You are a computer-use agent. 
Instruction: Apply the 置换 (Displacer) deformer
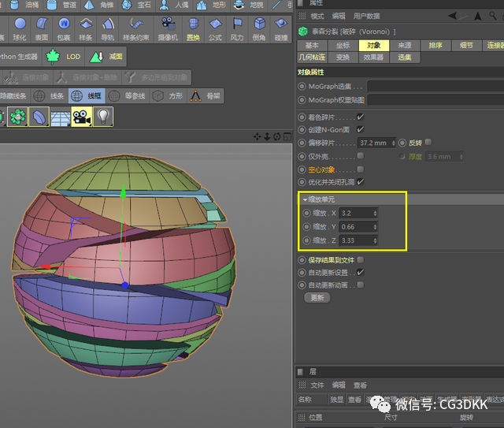click(193, 29)
